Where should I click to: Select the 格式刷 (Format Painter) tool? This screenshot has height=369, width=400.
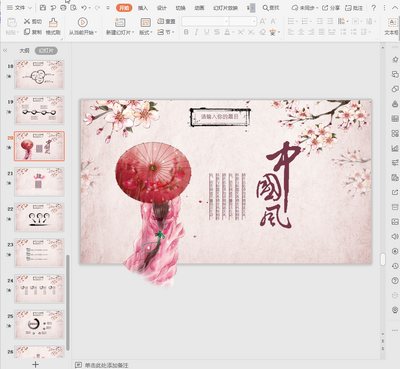tap(53, 26)
